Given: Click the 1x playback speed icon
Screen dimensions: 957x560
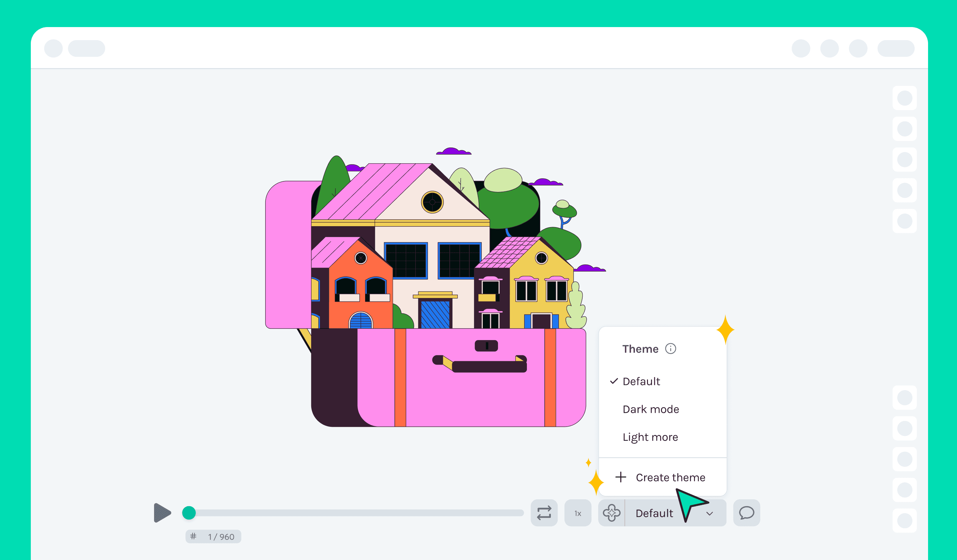Looking at the screenshot, I should (x=578, y=513).
